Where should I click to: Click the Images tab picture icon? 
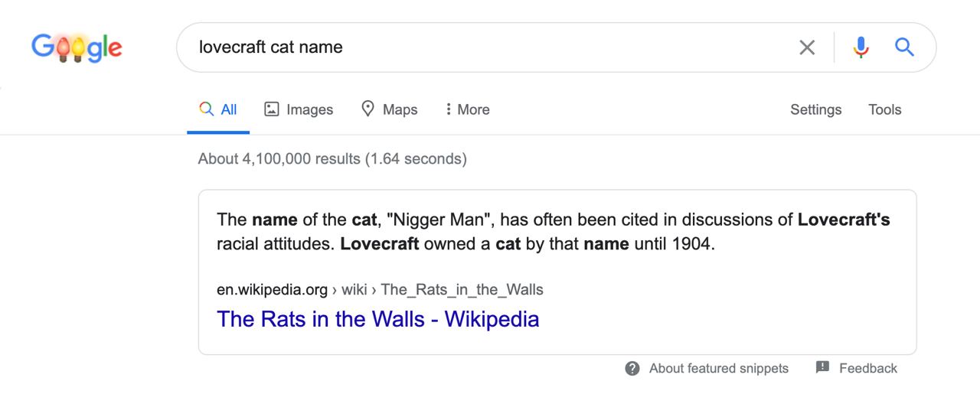[271, 109]
